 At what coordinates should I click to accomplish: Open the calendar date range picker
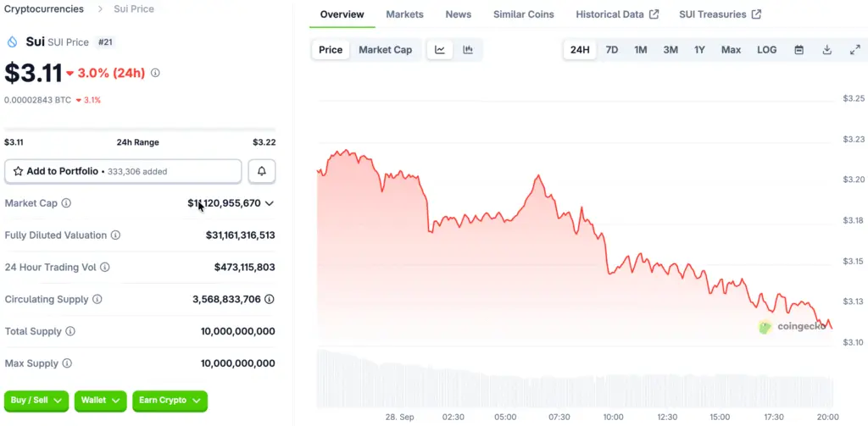(798, 50)
